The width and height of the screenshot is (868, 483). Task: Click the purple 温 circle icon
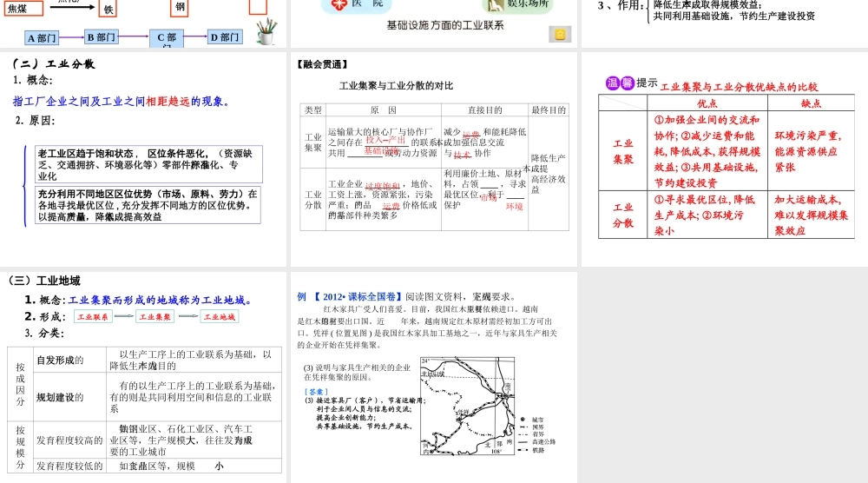(612, 83)
